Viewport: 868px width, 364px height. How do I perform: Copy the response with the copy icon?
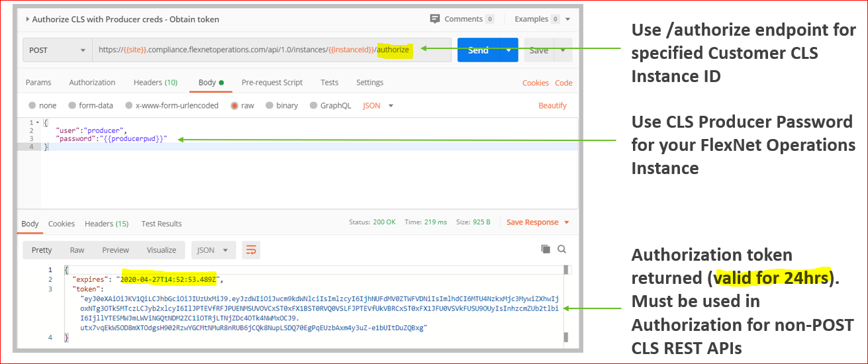pos(546,250)
